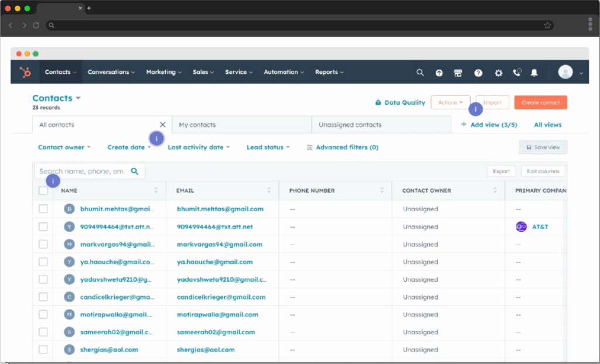
Task: Open the Create date filter dropdown
Action: 129,147
